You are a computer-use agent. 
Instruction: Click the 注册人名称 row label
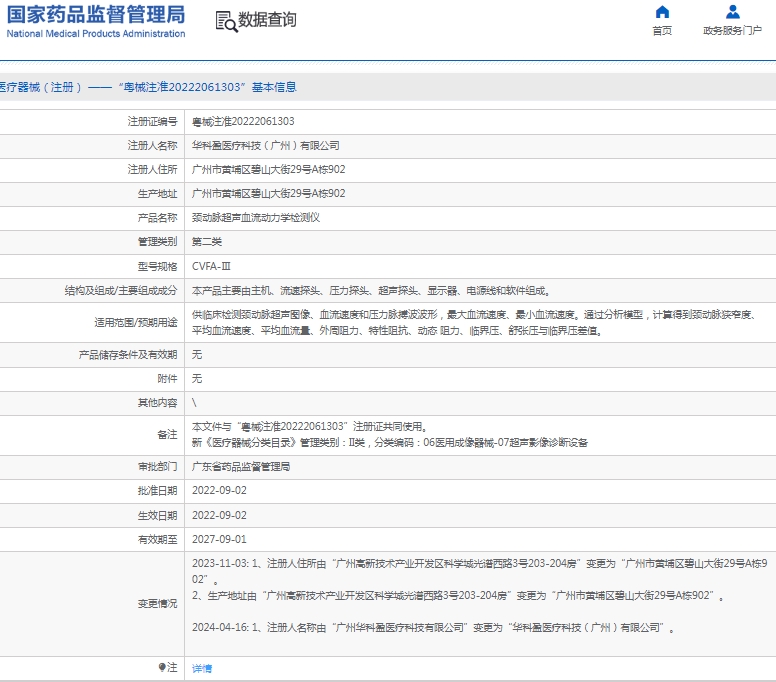152,146
